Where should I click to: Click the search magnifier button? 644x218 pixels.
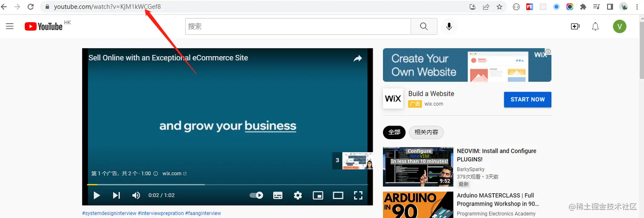[x=424, y=26]
